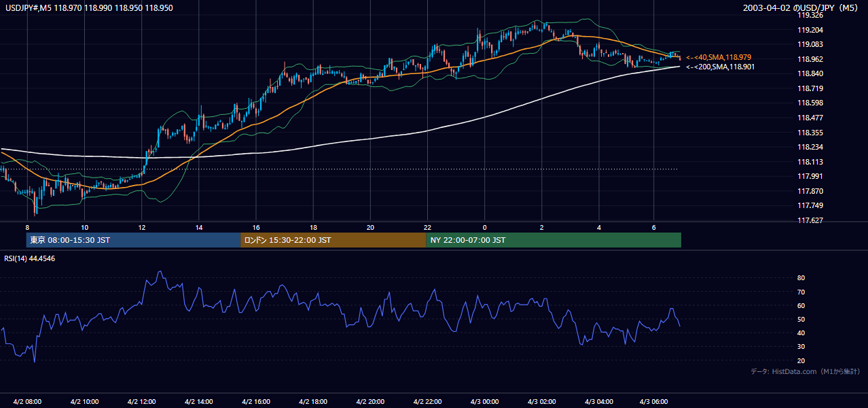Click price axis value 117.627

(x=810, y=220)
